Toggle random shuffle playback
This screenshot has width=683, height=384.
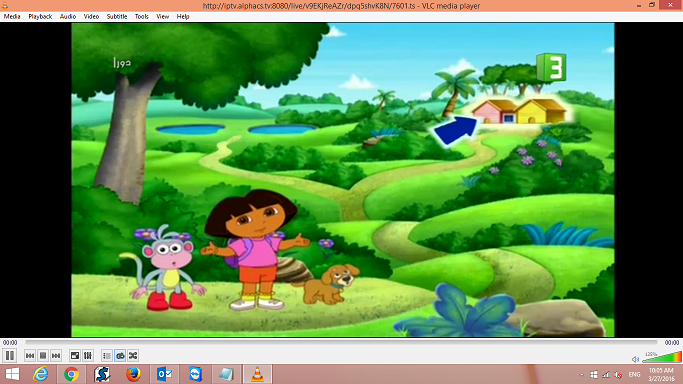tap(133, 356)
